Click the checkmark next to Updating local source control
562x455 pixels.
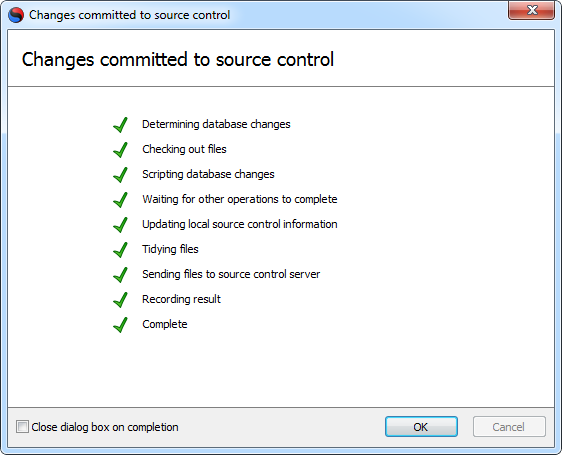tap(120, 225)
